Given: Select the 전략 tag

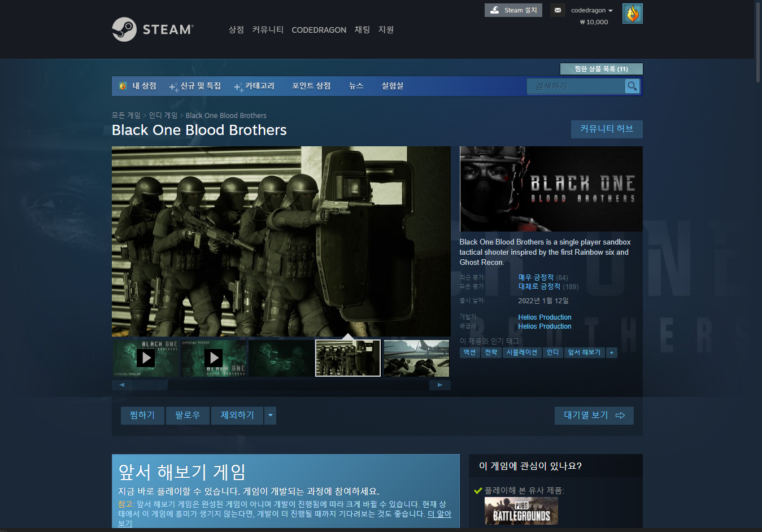Looking at the screenshot, I should click(x=491, y=352).
